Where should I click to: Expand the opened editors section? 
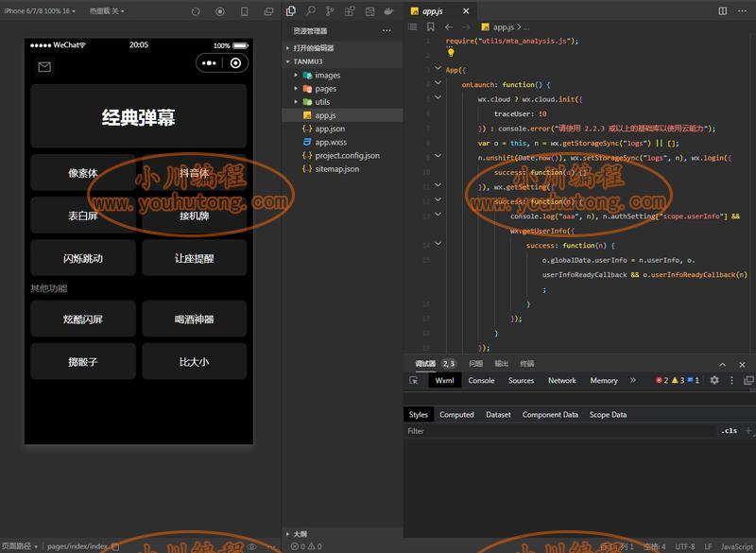pyautogui.click(x=288, y=48)
